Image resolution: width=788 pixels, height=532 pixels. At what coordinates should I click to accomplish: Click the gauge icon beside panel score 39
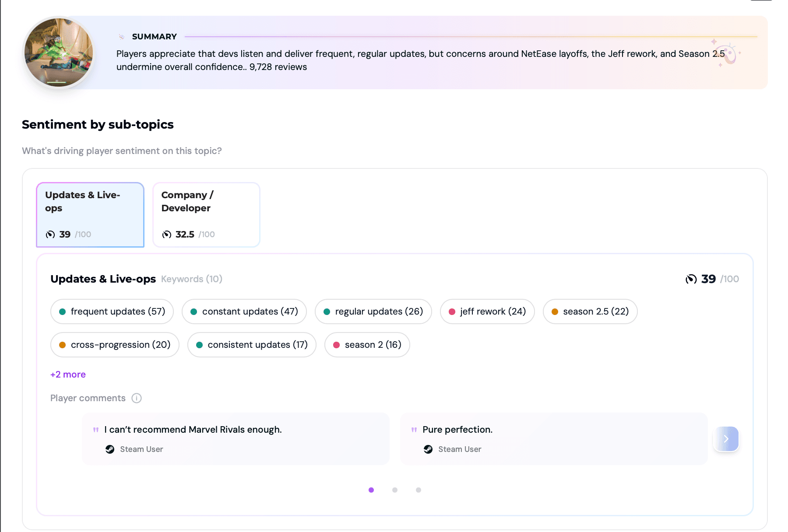pos(691,279)
